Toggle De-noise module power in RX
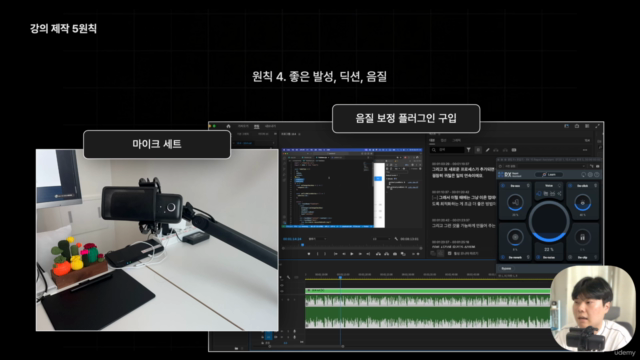The image size is (640, 360). coord(538,258)
